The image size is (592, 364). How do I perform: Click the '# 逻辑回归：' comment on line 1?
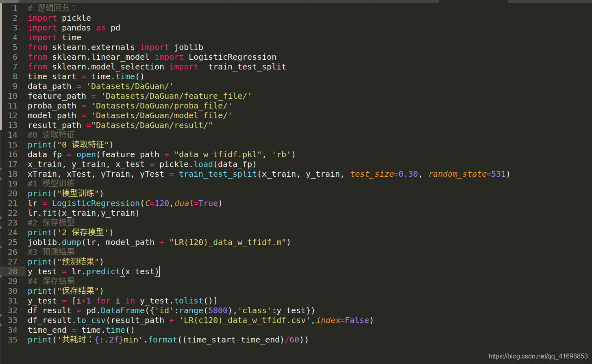[52, 8]
